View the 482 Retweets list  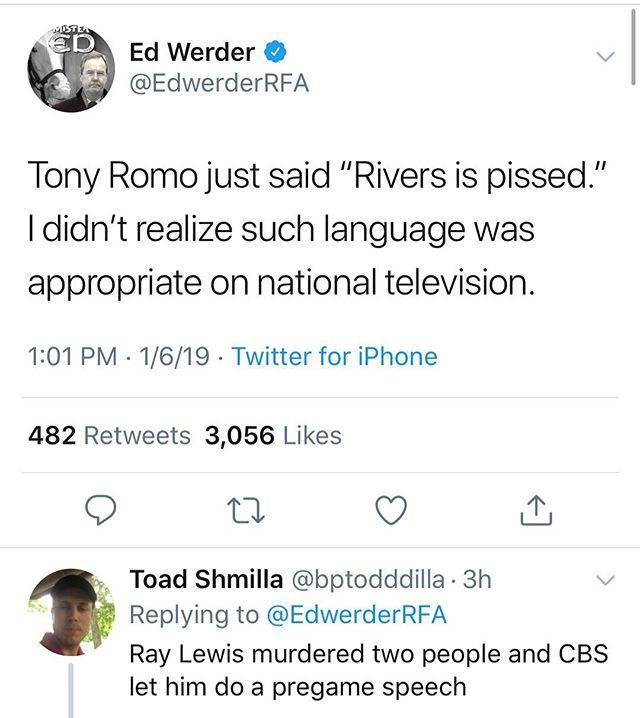pos(109,435)
